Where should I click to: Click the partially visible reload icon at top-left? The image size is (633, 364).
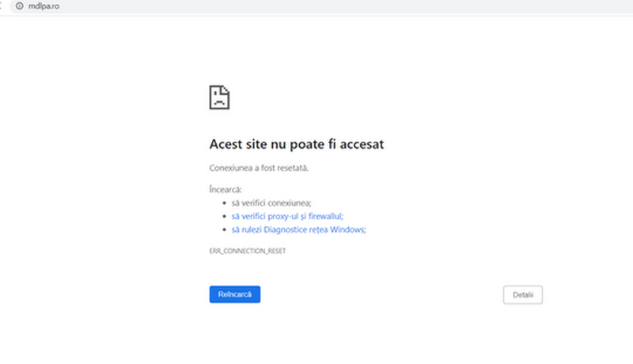pos(2,6)
